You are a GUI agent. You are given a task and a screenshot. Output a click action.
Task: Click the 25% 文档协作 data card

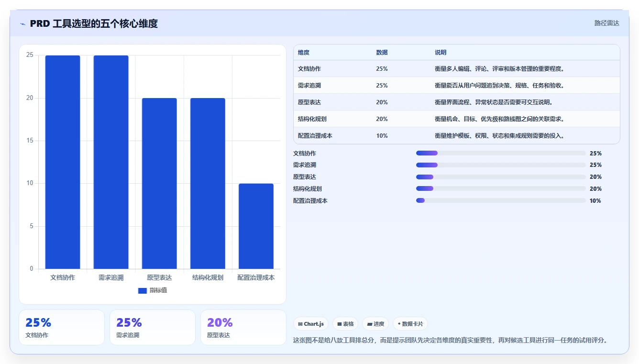coord(62,327)
